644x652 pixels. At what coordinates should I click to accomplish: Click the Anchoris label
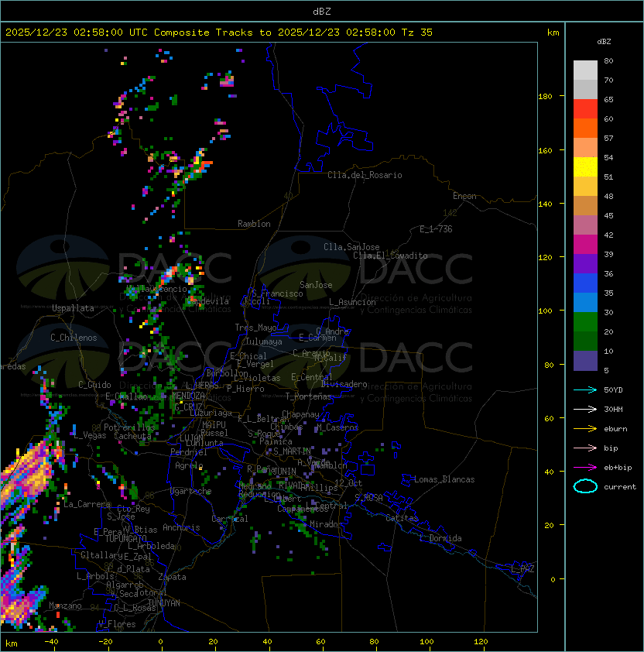coord(181,527)
